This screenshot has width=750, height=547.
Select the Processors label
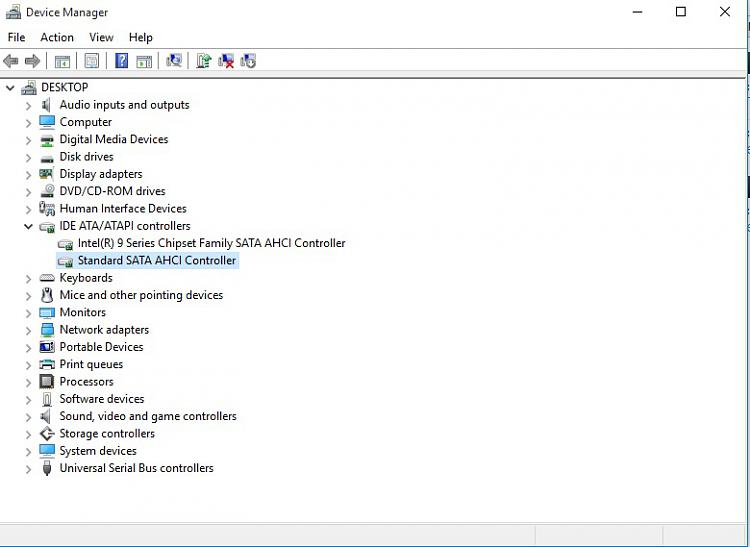pyautogui.click(x=87, y=382)
